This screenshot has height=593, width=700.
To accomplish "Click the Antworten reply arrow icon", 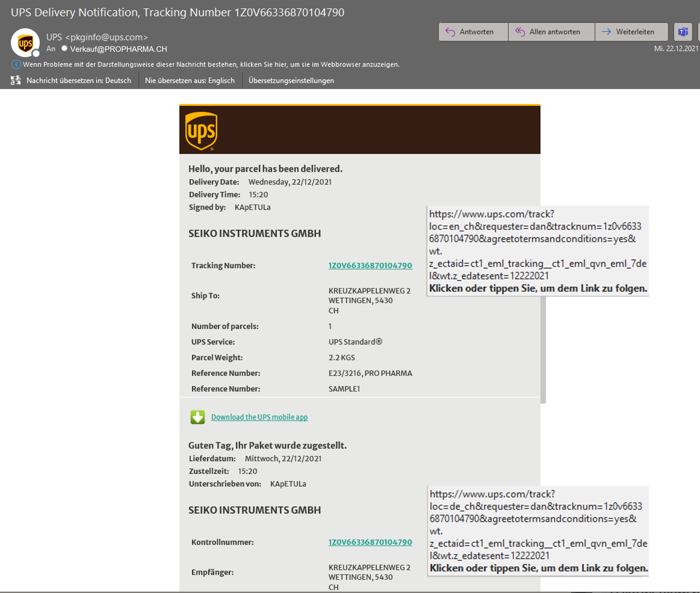I will coord(450,32).
